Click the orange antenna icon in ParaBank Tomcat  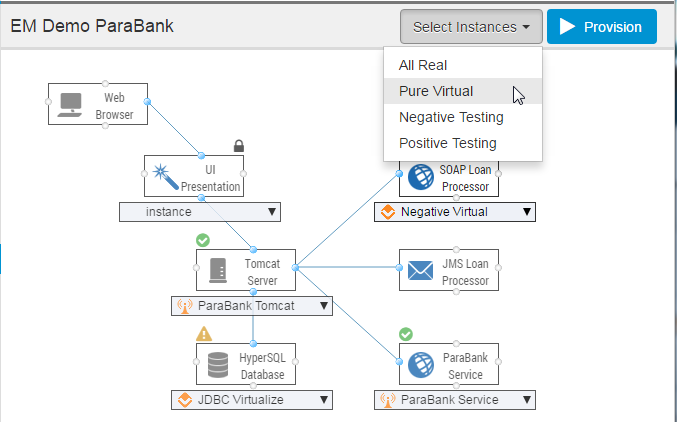(184, 306)
